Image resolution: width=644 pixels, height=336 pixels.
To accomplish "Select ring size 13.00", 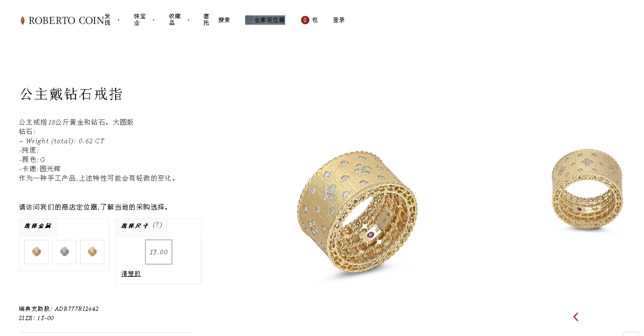I will click(158, 252).
